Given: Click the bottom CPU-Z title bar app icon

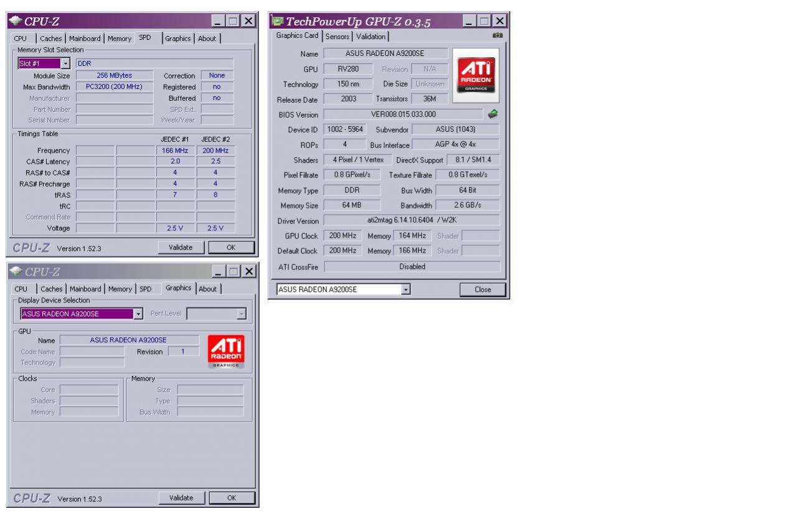Looking at the screenshot, I should [16, 271].
